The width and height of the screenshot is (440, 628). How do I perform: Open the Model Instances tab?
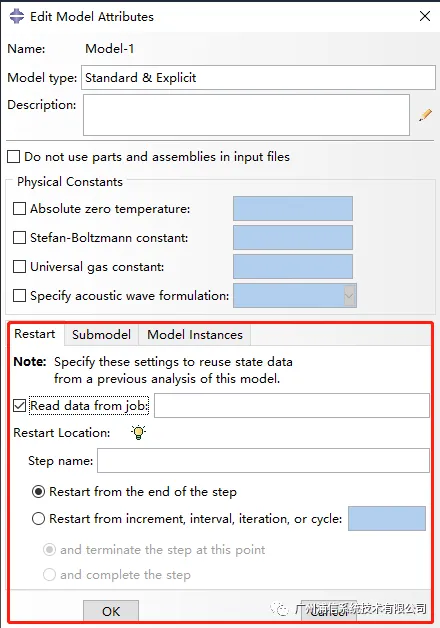195,334
